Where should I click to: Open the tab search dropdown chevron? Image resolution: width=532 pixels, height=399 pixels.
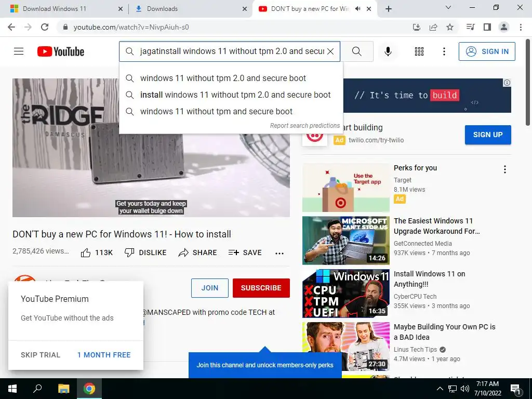(x=448, y=7)
